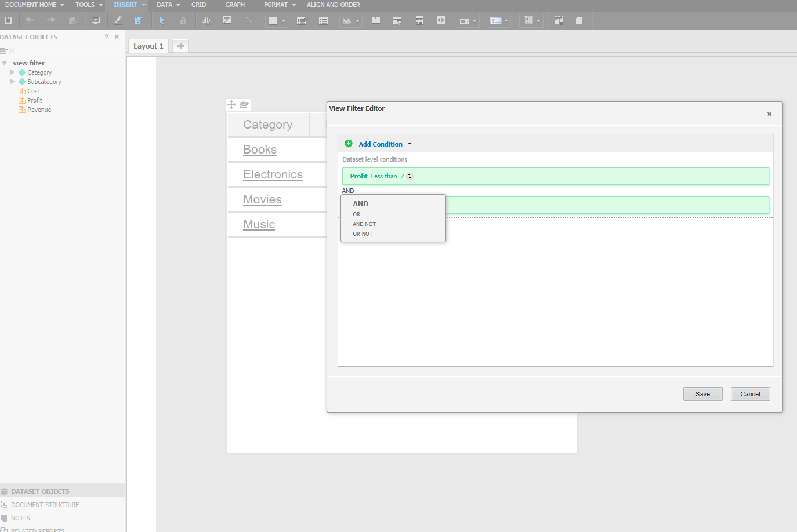Insert a text box with the 'ab' icon

(206, 20)
